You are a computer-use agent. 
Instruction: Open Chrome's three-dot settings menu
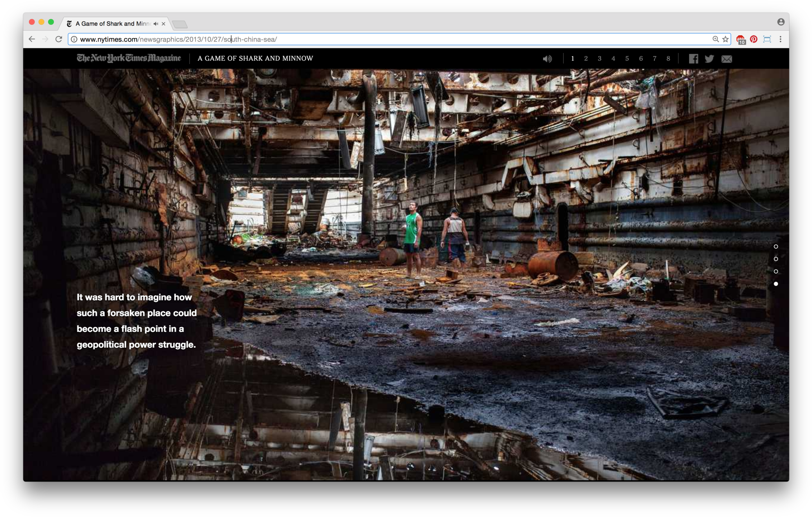pyautogui.click(x=780, y=39)
